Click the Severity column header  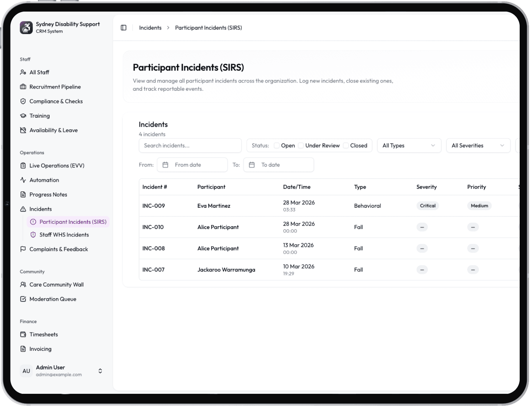427,187
